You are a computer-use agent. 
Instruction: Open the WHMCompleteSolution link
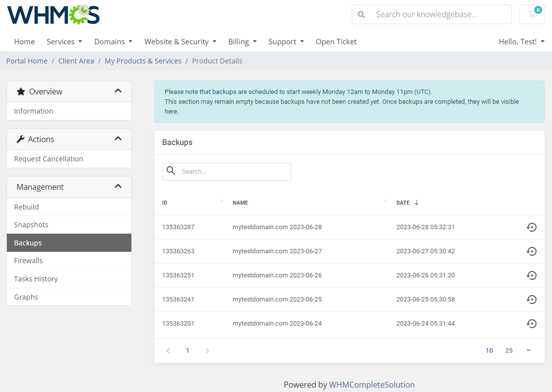[372, 384]
